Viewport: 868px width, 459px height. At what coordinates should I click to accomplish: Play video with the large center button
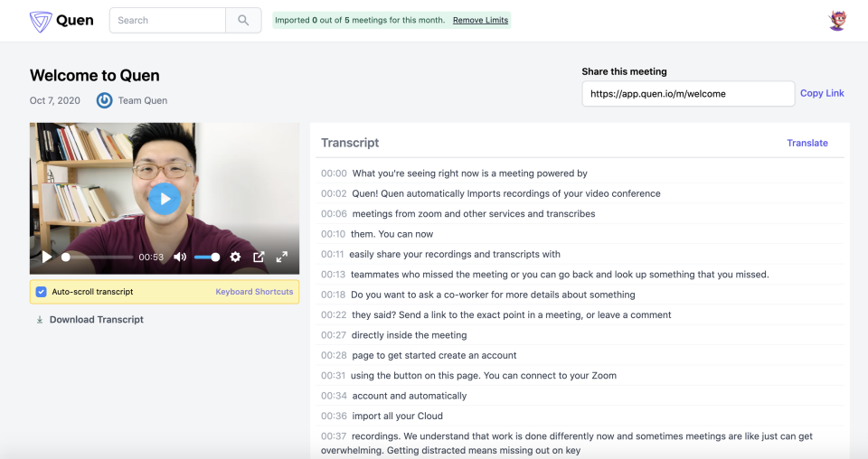[165, 199]
